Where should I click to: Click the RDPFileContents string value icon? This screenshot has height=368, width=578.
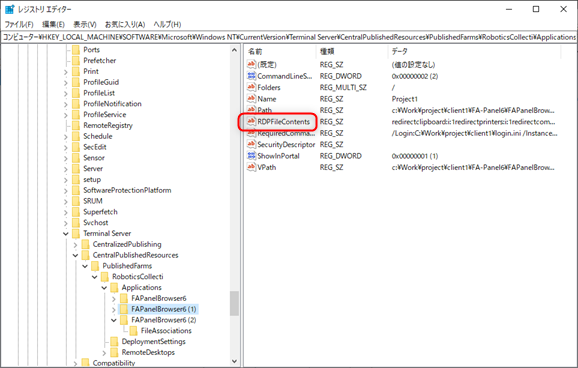click(x=251, y=121)
